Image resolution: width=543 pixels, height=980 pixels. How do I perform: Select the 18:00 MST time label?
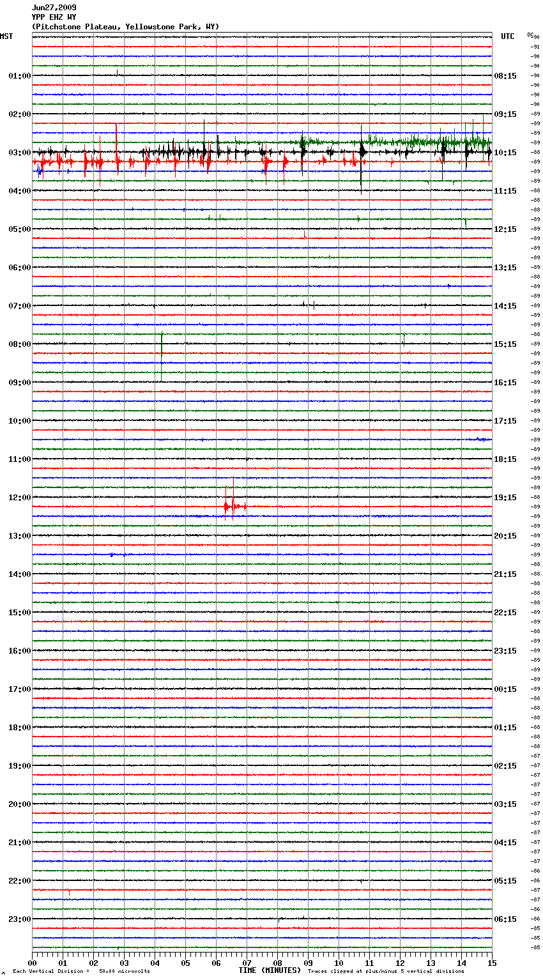point(20,728)
